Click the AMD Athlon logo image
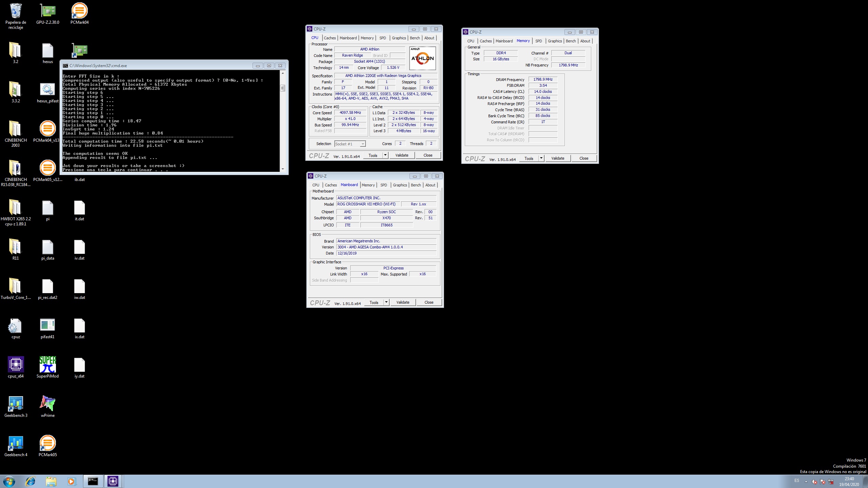The image size is (868, 488). coord(422,58)
